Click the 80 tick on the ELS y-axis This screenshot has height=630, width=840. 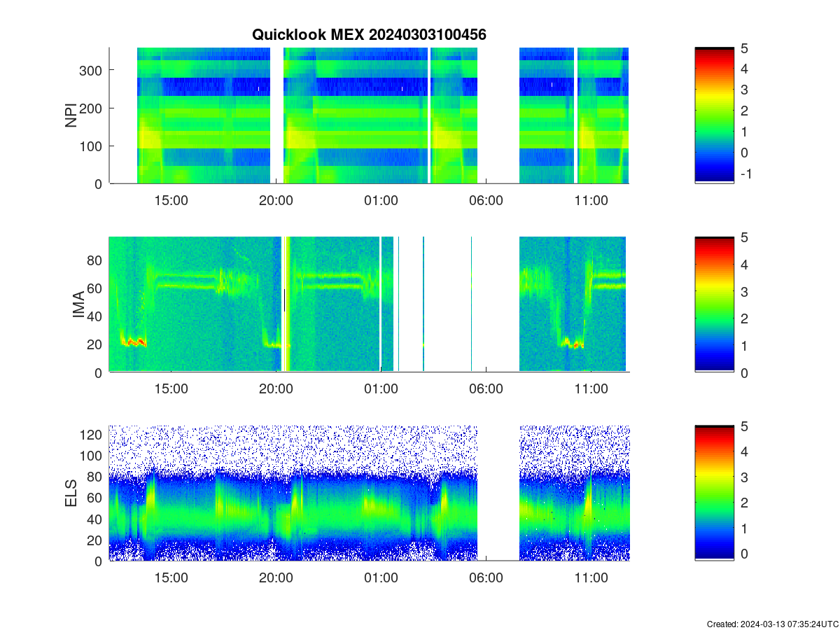[96, 477]
